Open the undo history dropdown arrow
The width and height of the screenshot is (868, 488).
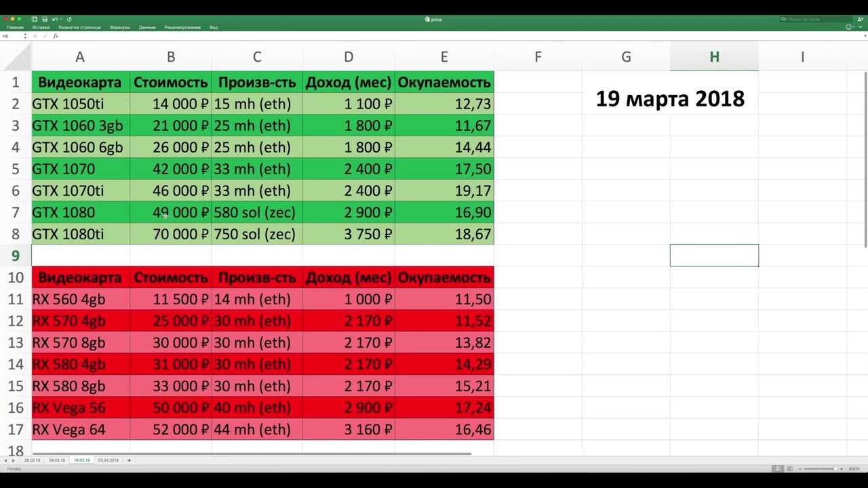point(61,19)
